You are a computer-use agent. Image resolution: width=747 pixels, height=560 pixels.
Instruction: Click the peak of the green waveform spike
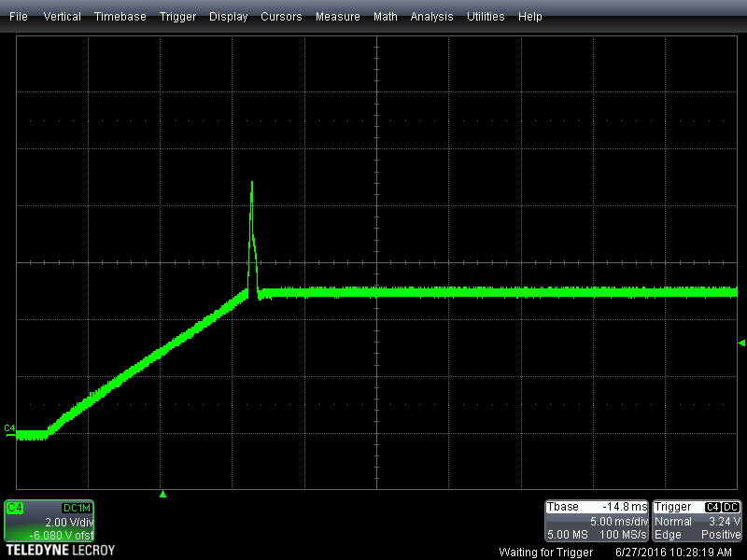click(x=251, y=183)
